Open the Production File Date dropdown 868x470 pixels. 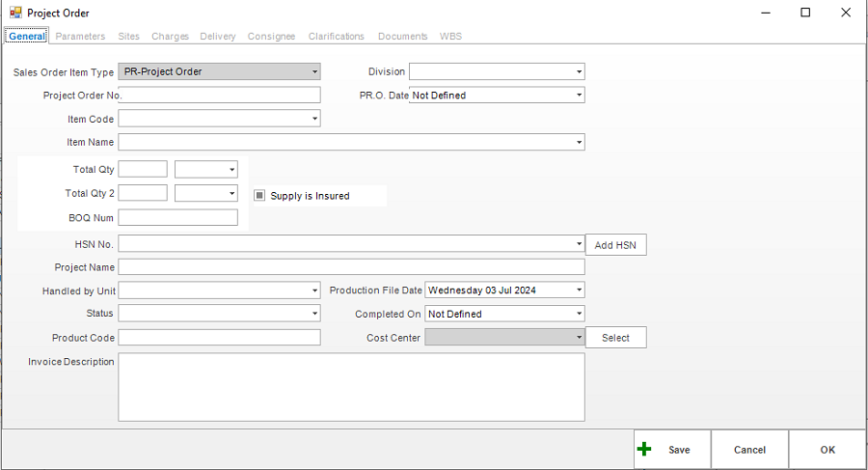(x=579, y=290)
